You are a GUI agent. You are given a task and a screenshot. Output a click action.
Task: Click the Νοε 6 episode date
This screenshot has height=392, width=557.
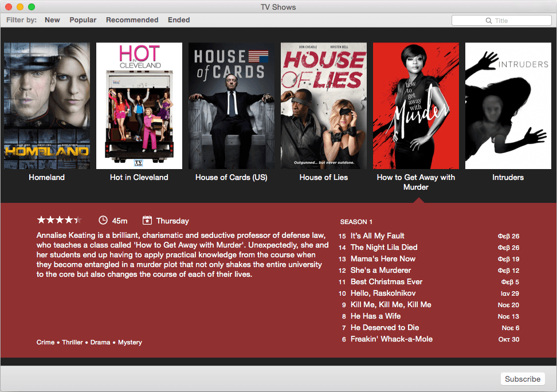511,328
